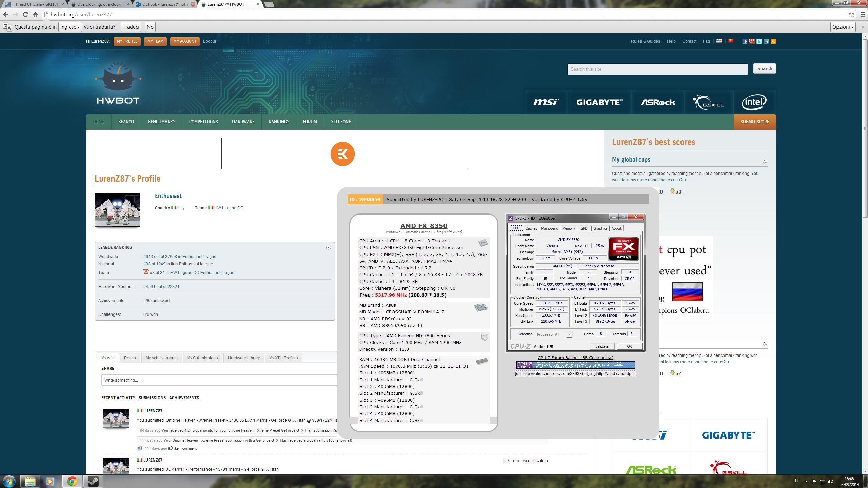
Task: Open HWBOT LinkedIn icon
Action: click(766, 41)
